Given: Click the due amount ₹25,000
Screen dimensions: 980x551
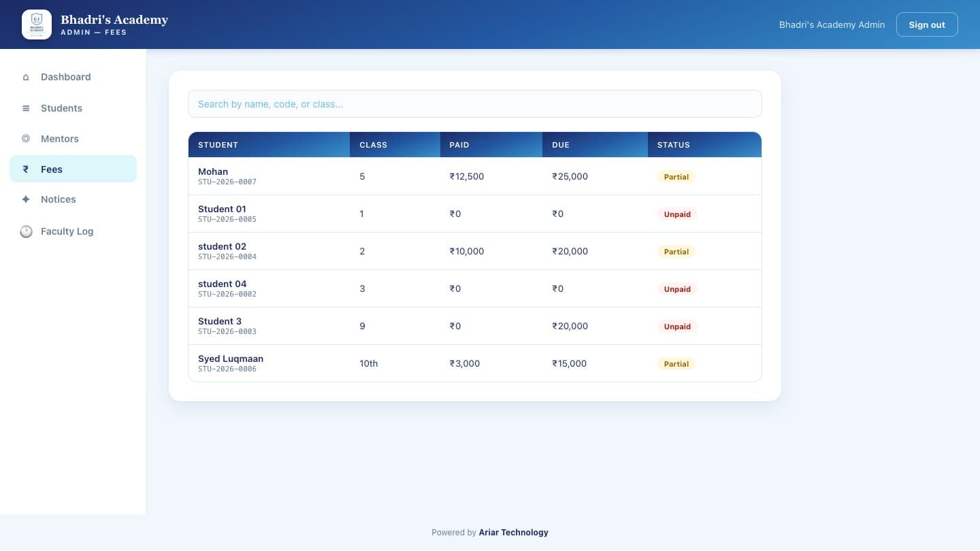Looking at the screenshot, I should pyautogui.click(x=570, y=176).
